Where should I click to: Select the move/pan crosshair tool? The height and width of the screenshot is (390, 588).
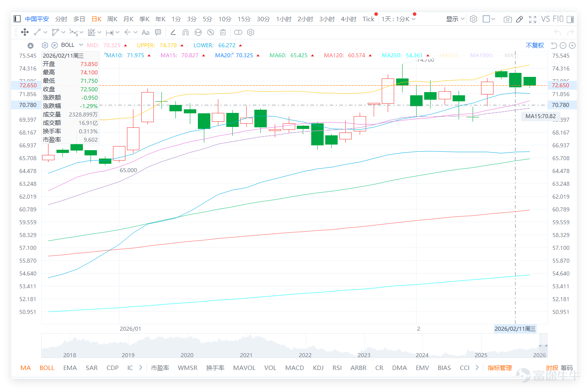click(25, 32)
